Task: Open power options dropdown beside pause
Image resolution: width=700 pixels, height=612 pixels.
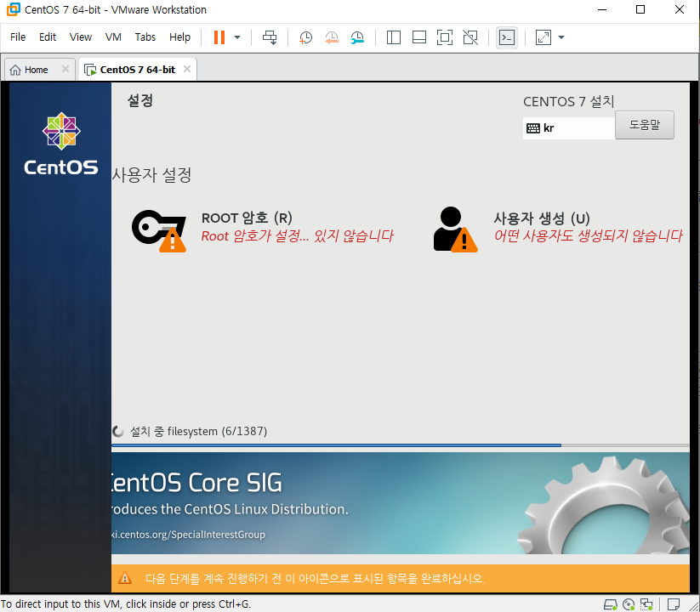Action: pos(237,37)
